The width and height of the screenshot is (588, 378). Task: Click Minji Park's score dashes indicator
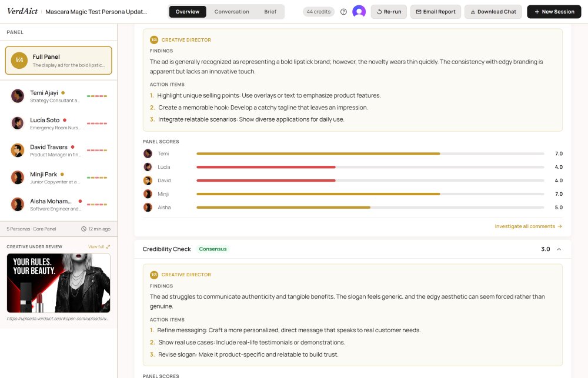(x=97, y=178)
